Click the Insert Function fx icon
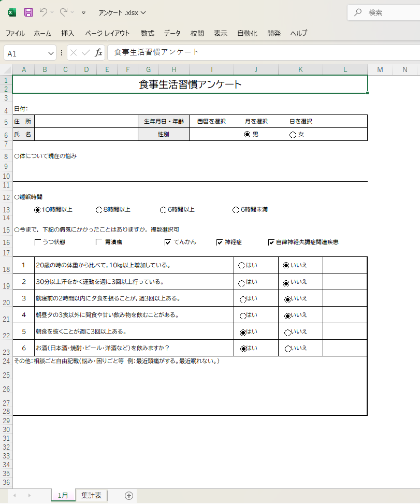This screenshot has width=420, height=504. (x=98, y=53)
